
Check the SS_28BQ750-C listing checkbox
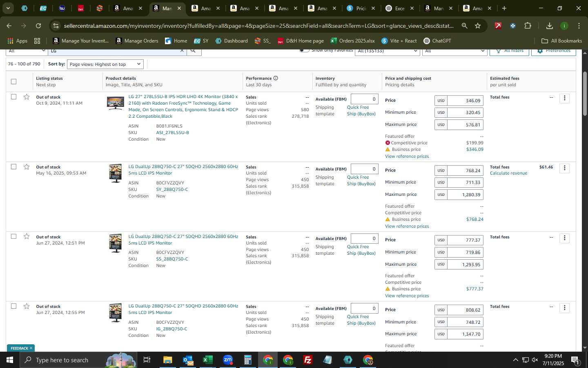[13, 236]
